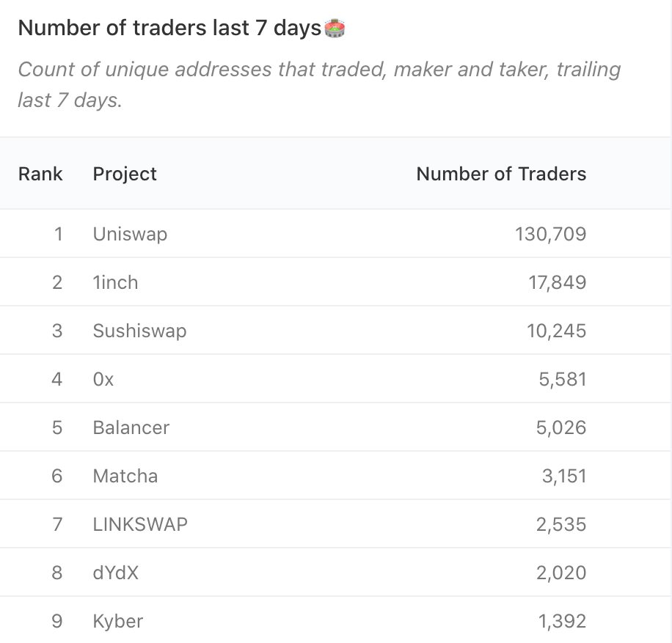
Task: Select the 1inch project name
Action: [x=115, y=283]
